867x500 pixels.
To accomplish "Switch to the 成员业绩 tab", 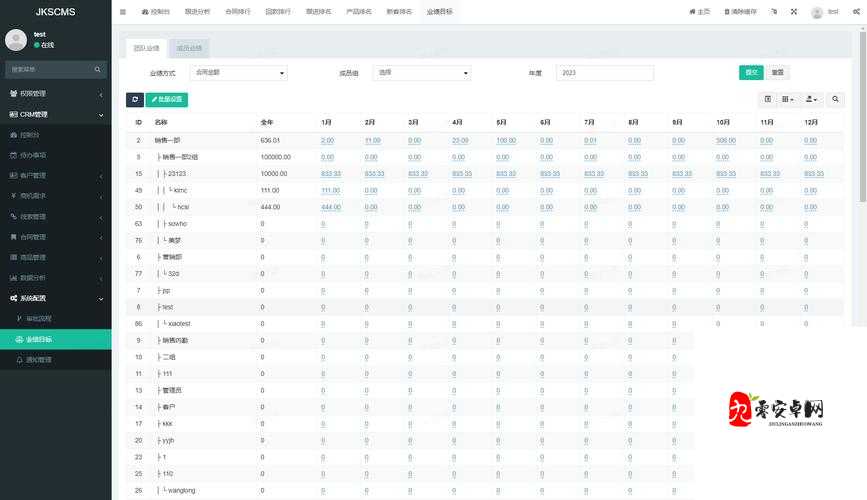I will [x=188, y=47].
